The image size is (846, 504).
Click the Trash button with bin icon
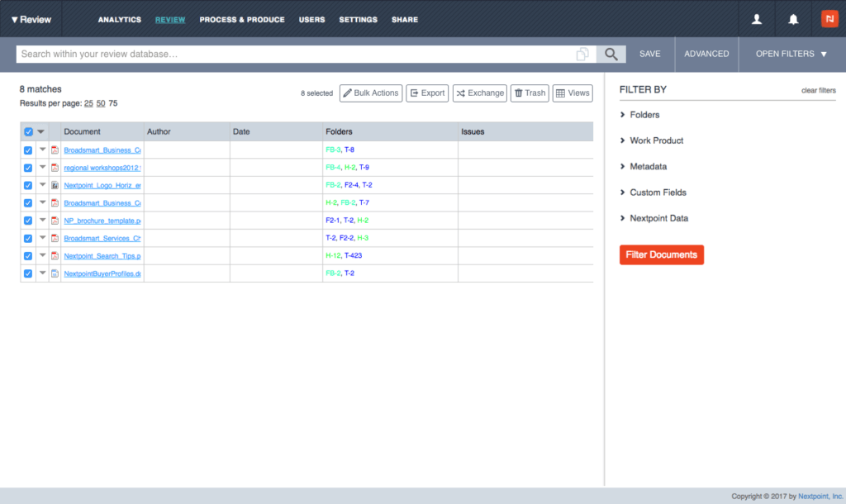pos(530,93)
